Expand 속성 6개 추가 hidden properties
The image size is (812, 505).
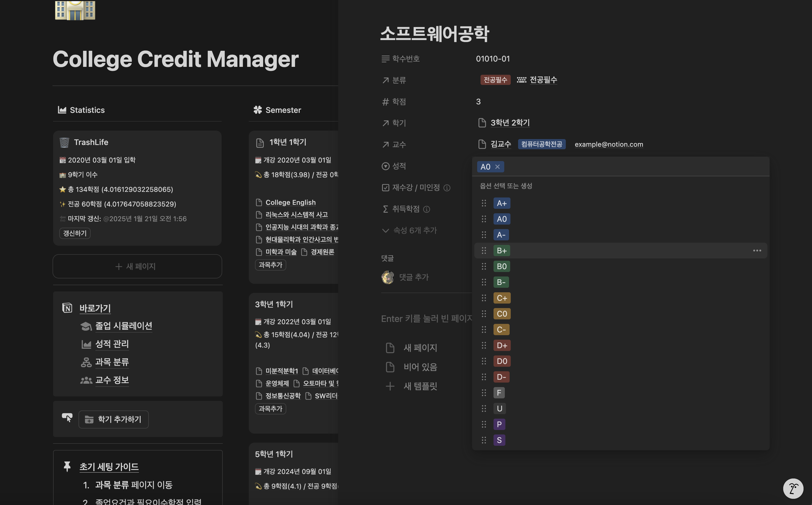(x=409, y=230)
